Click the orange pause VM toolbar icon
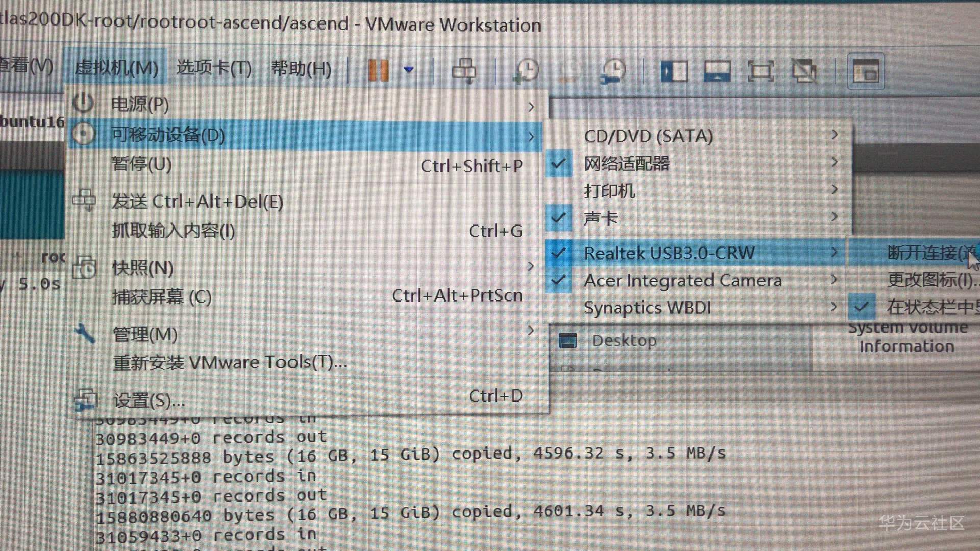Image resolution: width=980 pixels, height=551 pixels. (378, 70)
